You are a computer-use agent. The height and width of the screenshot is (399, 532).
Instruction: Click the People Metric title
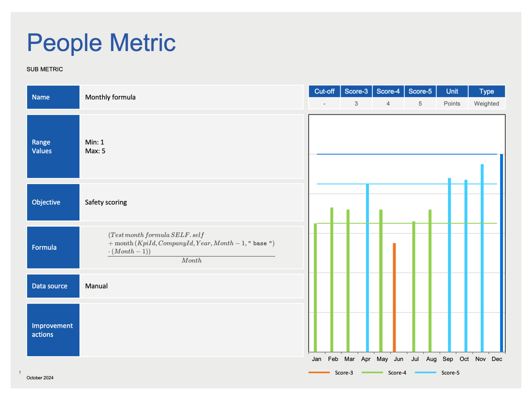[x=101, y=43]
